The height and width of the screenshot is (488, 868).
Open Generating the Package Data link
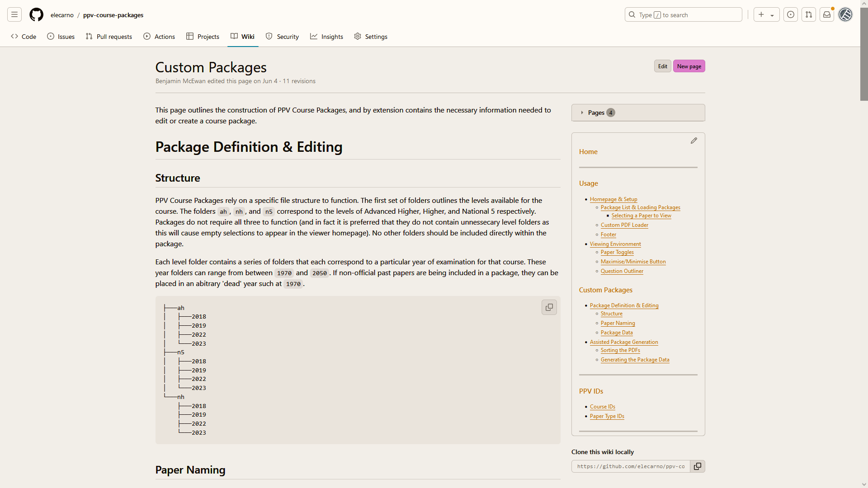coord(635,360)
